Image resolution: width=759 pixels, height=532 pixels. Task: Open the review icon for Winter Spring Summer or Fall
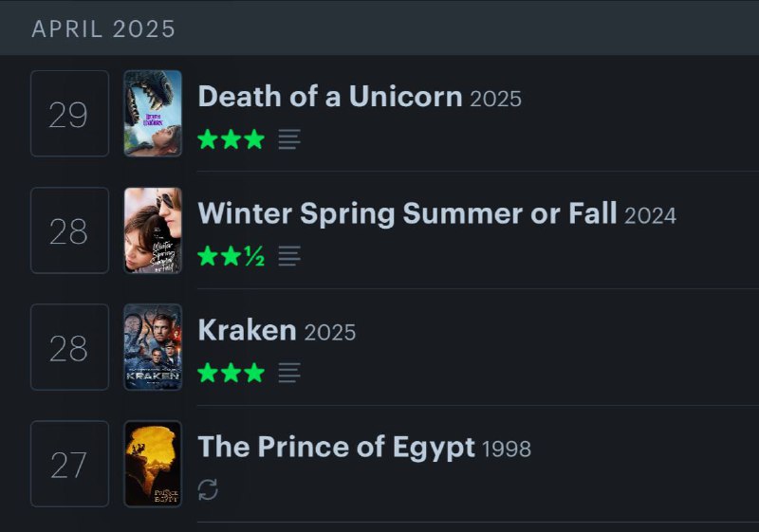click(289, 256)
